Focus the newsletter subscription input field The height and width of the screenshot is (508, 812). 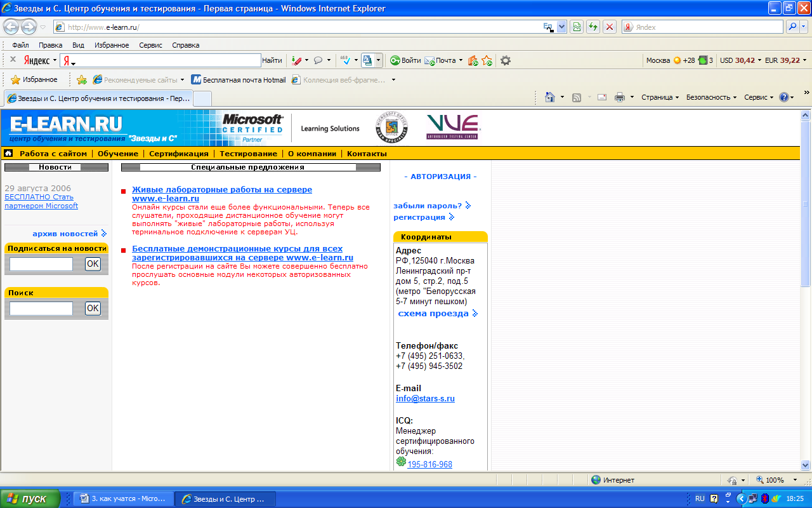[41, 264]
